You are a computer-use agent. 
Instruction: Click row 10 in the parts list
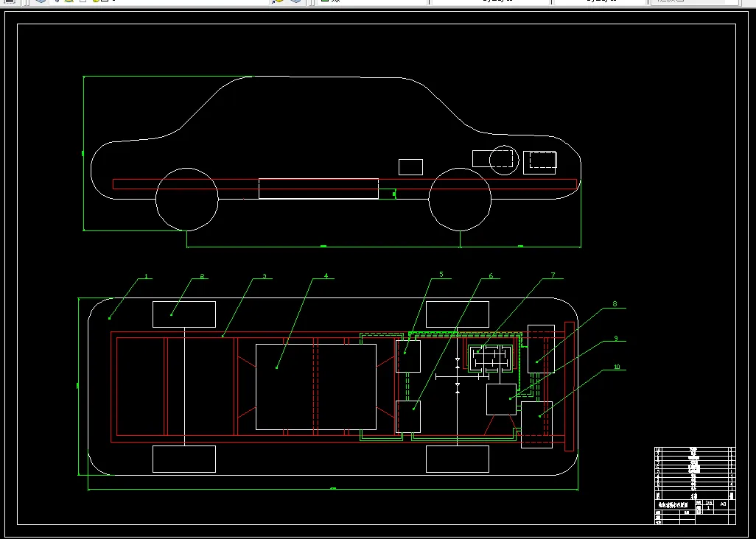[x=694, y=450]
